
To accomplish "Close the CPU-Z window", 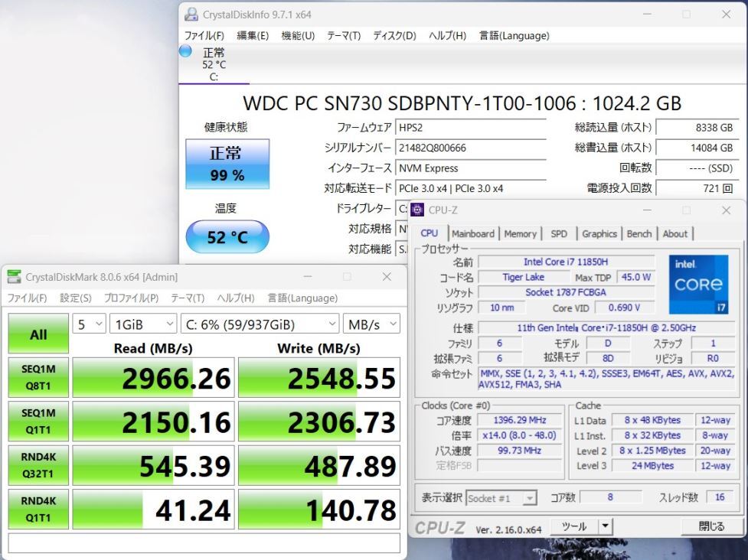I will click(726, 210).
